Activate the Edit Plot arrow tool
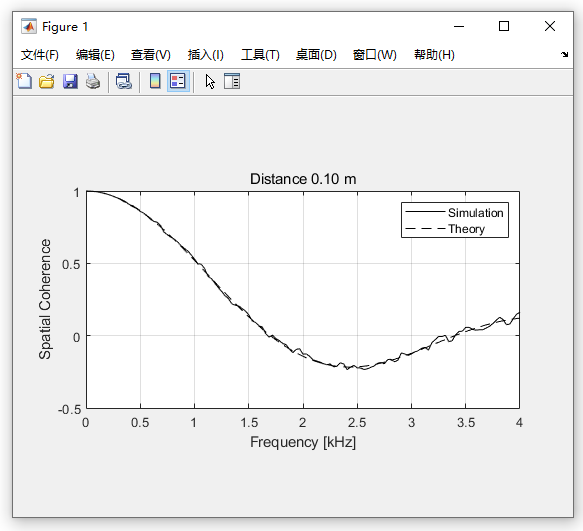Screen dimensions: 583x531 click(x=210, y=81)
